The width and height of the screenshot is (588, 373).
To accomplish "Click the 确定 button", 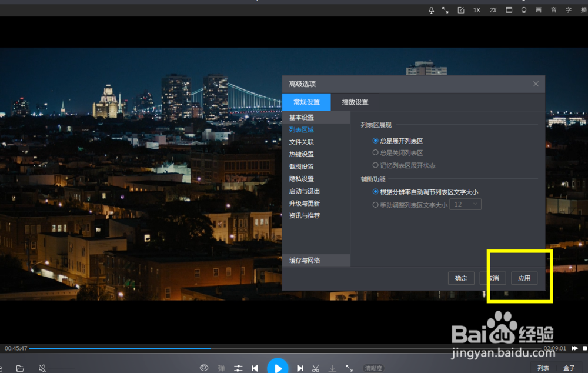I will click(461, 278).
